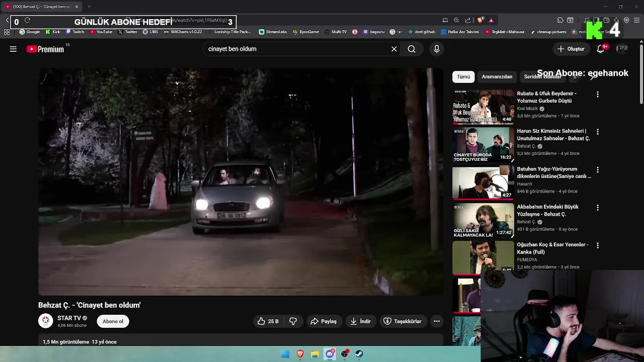Open YouTube notifications bell
The height and width of the screenshot is (362, 644).
[x=601, y=49]
